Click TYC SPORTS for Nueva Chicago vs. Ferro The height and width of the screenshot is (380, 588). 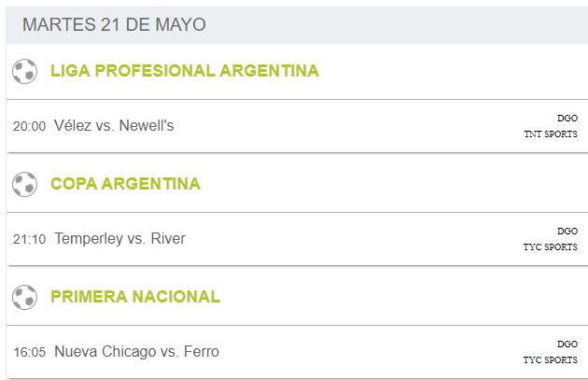pos(550,359)
